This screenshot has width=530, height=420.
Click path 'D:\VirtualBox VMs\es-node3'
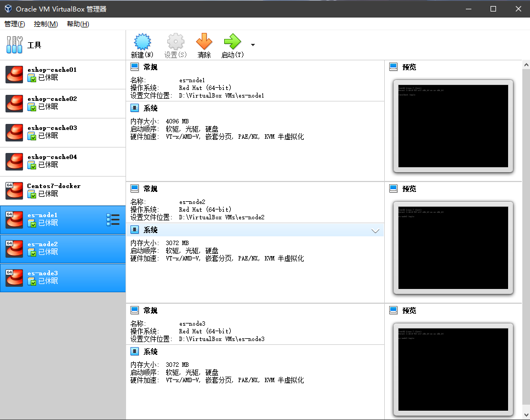(221, 339)
